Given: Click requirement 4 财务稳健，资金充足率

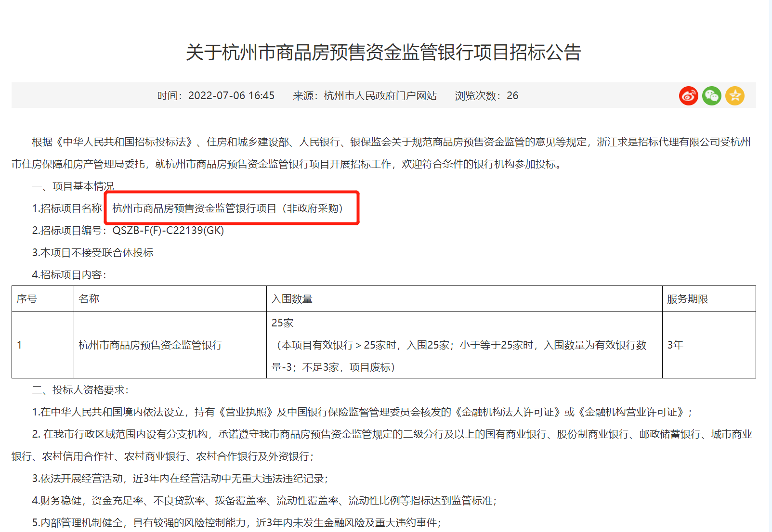Looking at the screenshot, I should point(264,501).
